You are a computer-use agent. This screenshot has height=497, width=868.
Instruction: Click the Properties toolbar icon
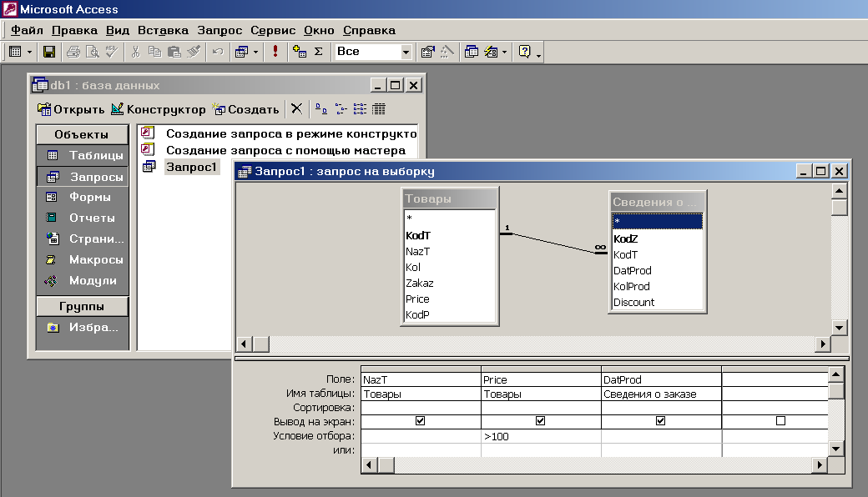pyautogui.click(x=427, y=52)
